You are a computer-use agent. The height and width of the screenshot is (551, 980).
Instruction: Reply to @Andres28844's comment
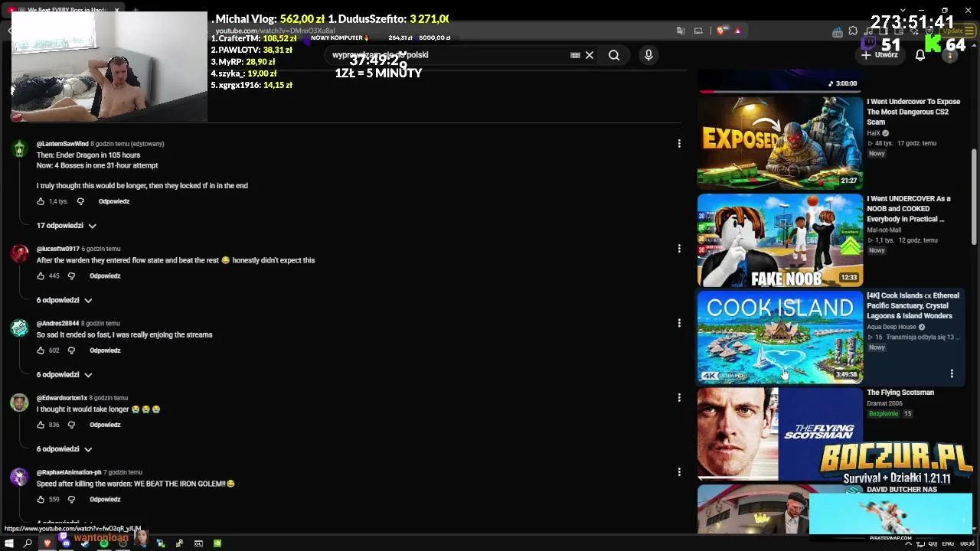pos(105,350)
